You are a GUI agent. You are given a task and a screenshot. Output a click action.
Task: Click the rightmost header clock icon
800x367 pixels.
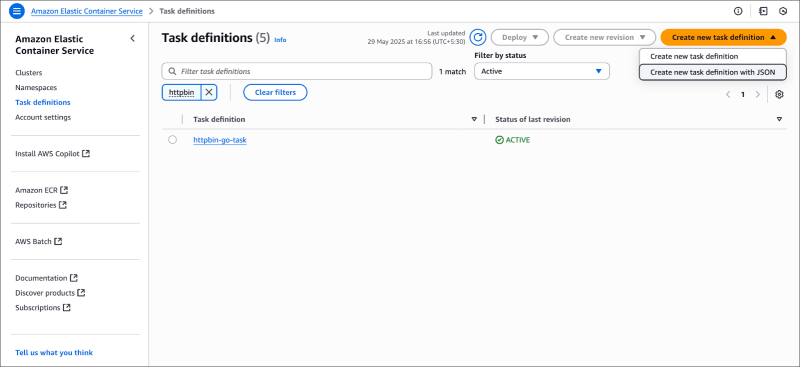783,11
